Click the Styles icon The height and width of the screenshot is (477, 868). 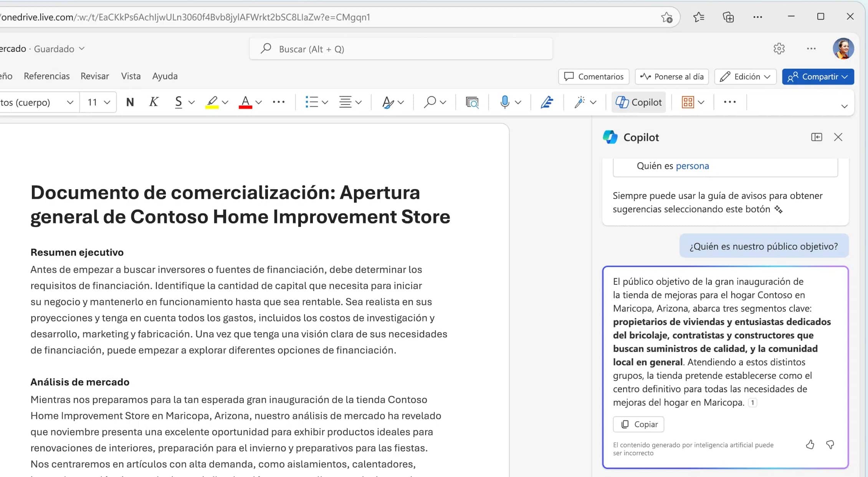(388, 102)
